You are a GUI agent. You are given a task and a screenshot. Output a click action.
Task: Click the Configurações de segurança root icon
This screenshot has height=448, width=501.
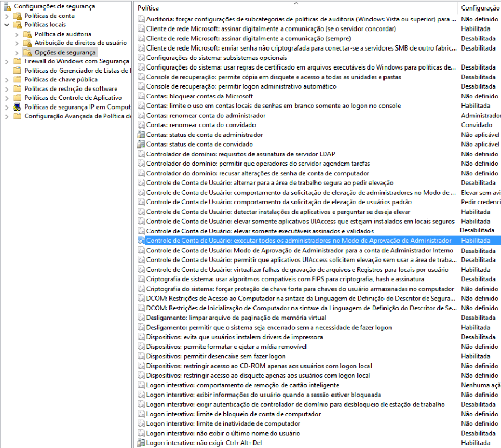7,6
